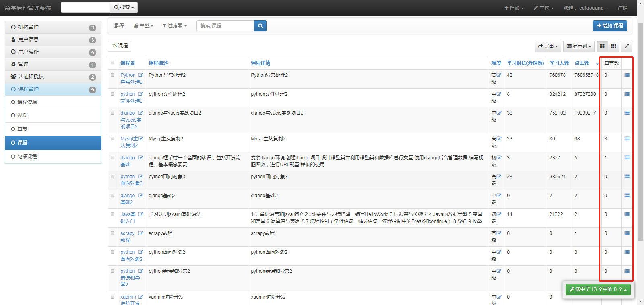Open the details list icon in the scrapy教程 row
The width and height of the screenshot is (644, 305).
pos(627,233)
